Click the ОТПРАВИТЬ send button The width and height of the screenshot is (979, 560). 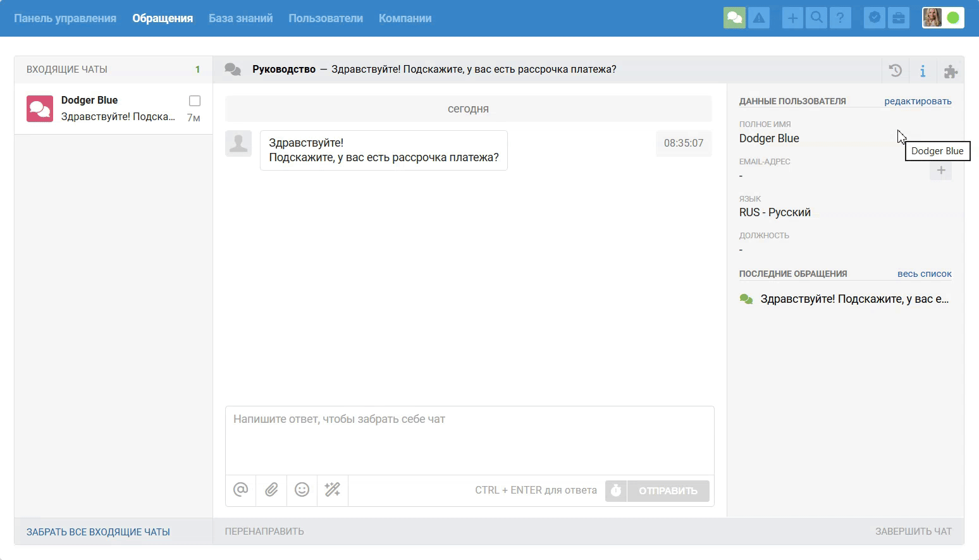pyautogui.click(x=668, y=490)
